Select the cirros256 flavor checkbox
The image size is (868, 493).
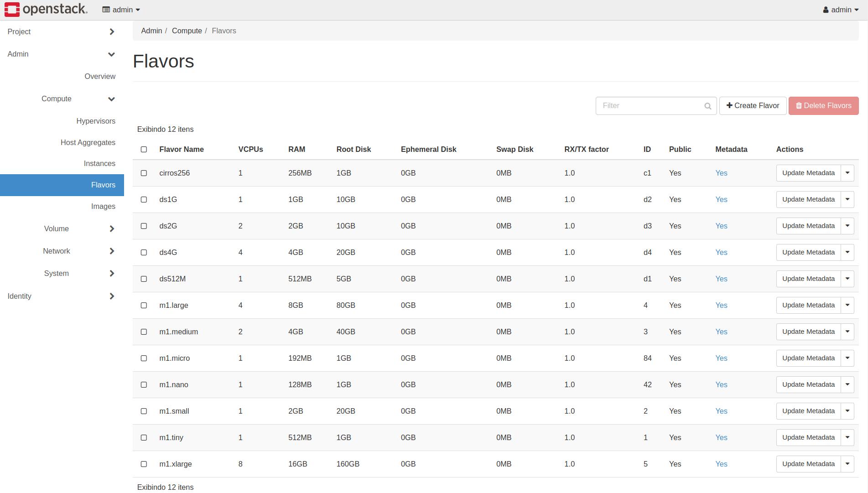(x=144, y=173)
